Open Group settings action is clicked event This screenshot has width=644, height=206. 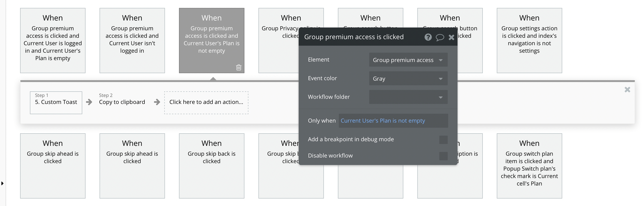point(529,40)
